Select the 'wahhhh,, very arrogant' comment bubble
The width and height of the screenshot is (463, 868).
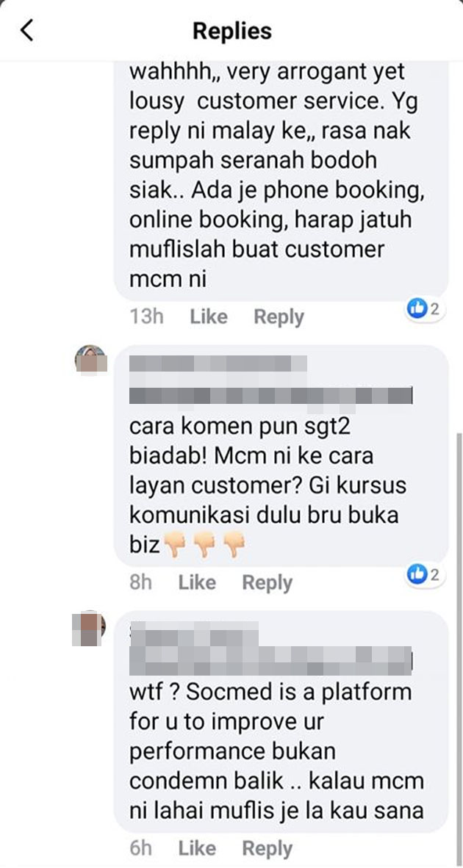point(281,181)
